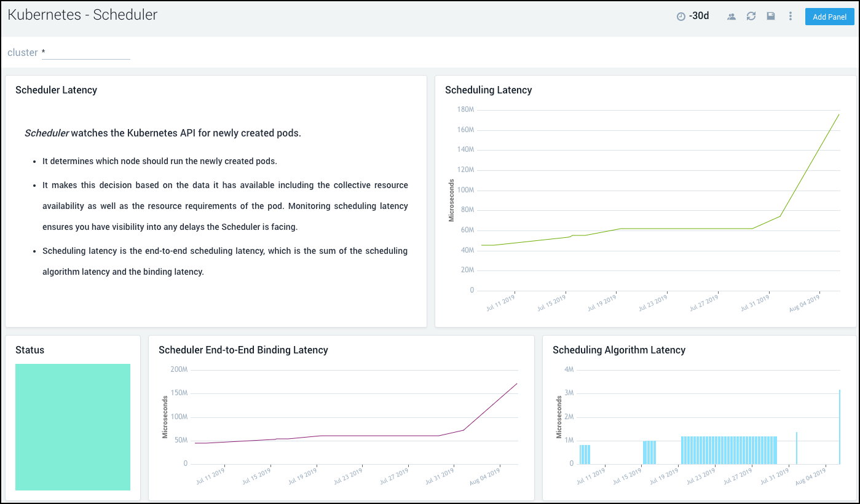860x504 pixels.
Task: Click the Scheduler End-to-End Binding Latency title
Action: [243, 350]
